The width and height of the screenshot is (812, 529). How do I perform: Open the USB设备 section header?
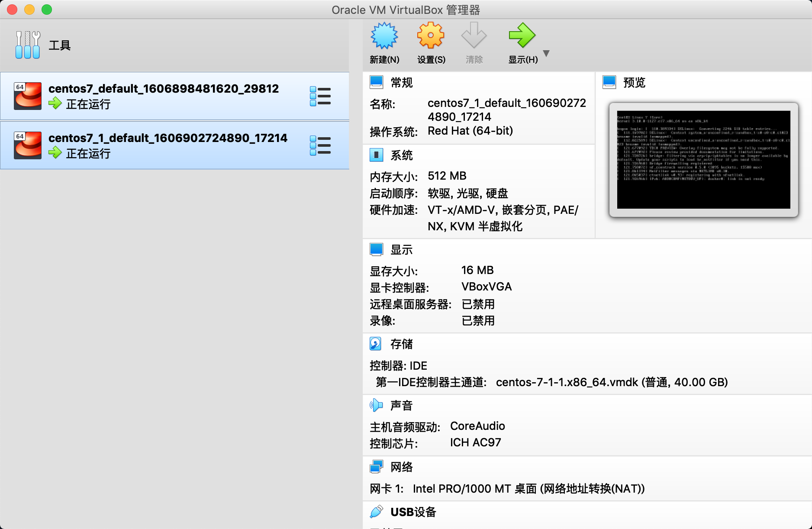pos(413,512)
